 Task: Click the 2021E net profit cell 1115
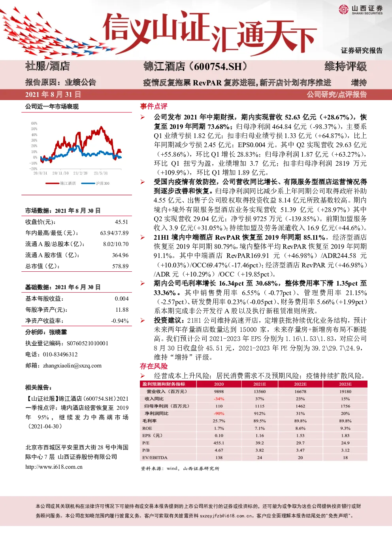[260, 406]
